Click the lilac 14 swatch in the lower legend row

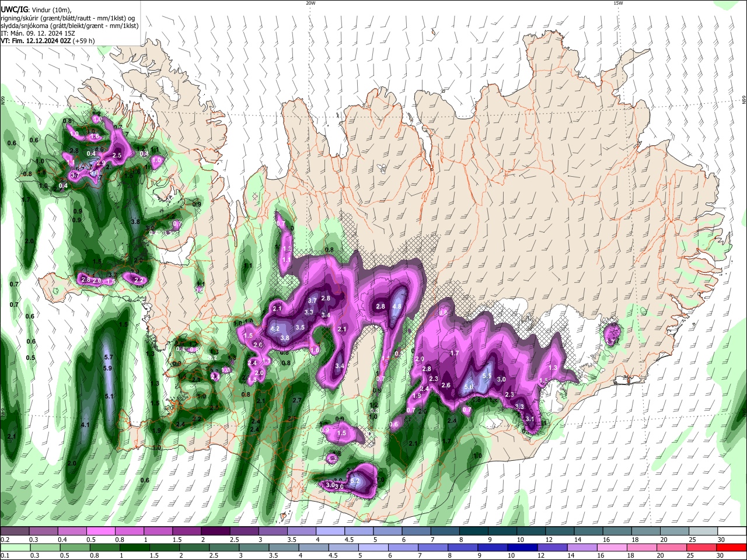point(582,547)
